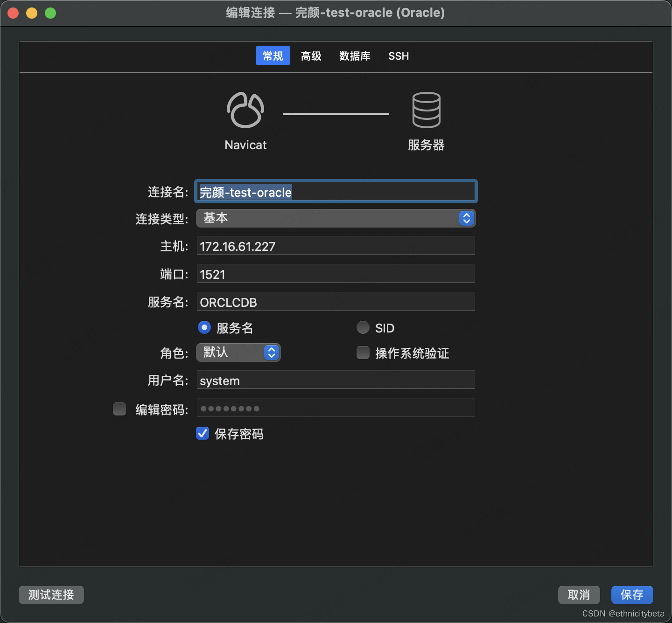Screen dimensions: 672x623
Task: Tick the 编辑密码 checkbox
Action: (x=119, y=409)
